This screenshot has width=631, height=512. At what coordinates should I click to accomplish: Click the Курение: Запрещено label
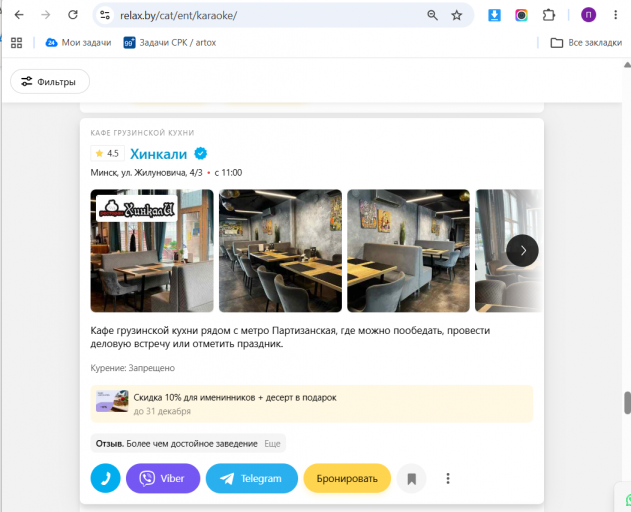(x=132, y=368)
